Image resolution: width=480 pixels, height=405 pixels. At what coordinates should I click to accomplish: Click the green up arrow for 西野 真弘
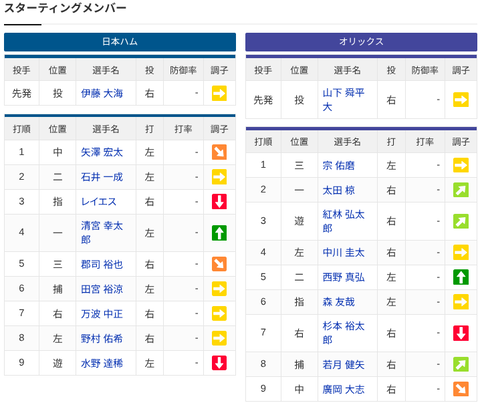tap(461, 277)
